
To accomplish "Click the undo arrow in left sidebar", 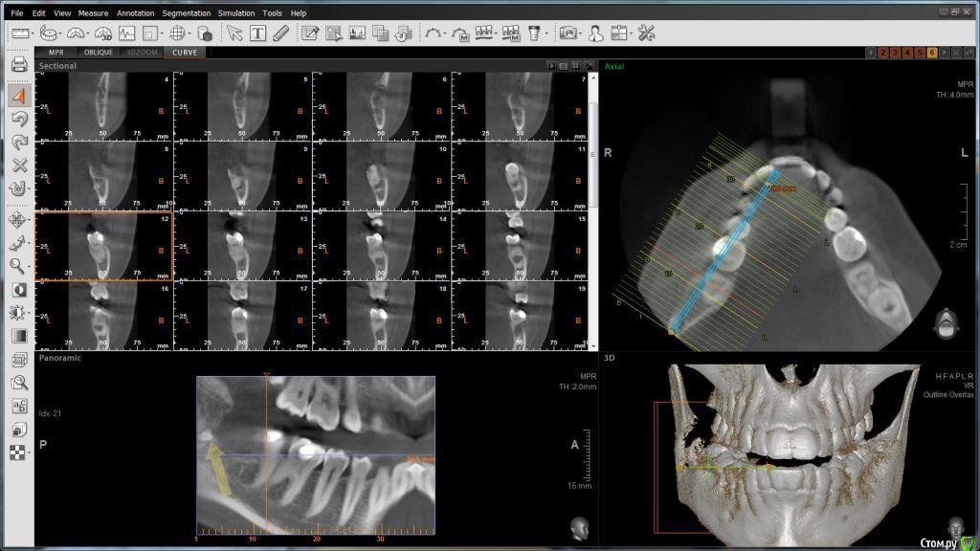I will 19,119.
